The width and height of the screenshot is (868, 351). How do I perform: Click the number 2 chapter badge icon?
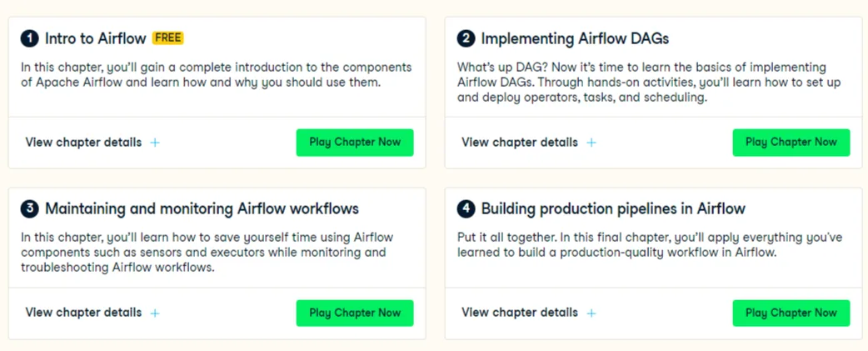point(466,38)
